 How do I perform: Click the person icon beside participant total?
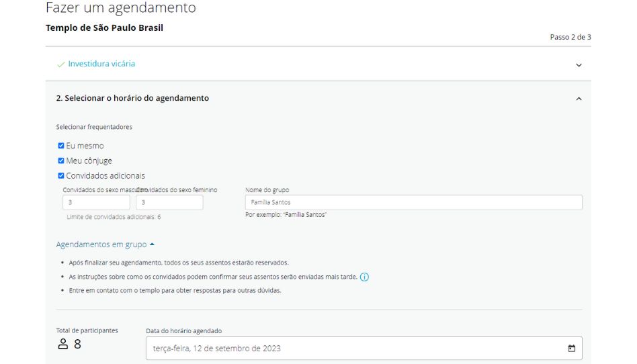[x=63, y=345]
